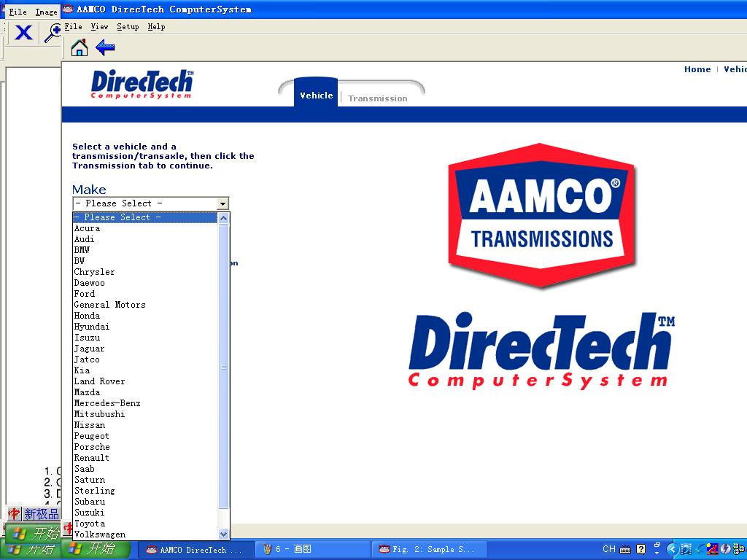
Task: Select Land Rover from the make options
Action: coord(99,381)
